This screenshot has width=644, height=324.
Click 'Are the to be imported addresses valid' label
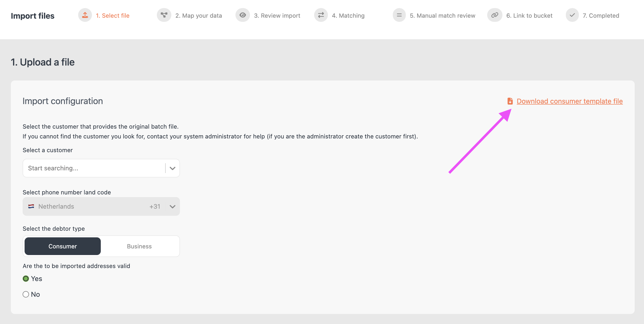pyautogui.click(x=76, y=266)
